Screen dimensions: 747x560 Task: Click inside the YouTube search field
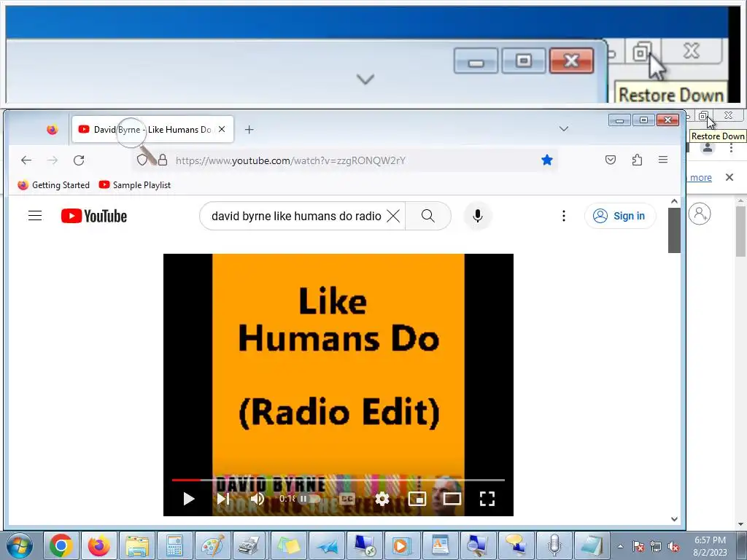[295, 216]
